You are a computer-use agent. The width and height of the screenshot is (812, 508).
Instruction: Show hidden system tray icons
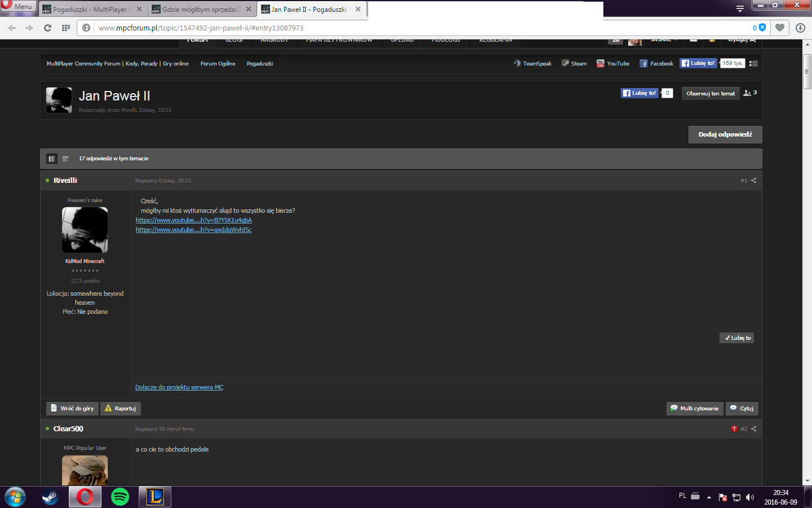point(709,497)
